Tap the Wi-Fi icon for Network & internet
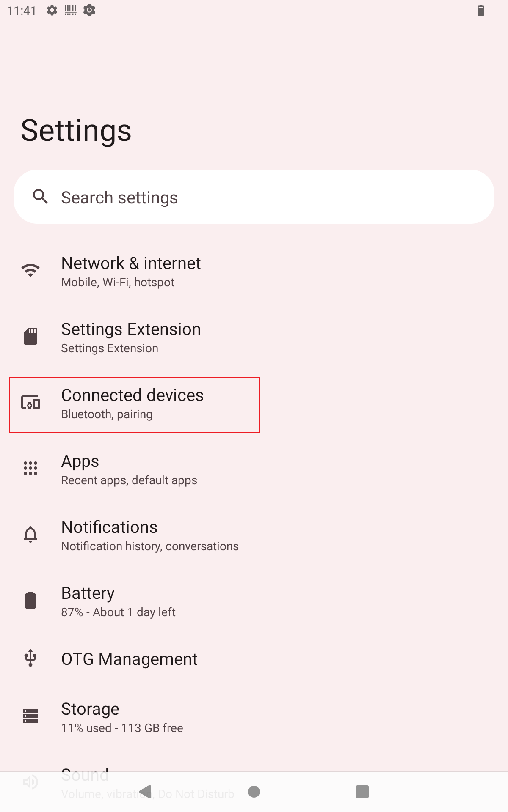This screenshot has width=508, height=812. tap(30, 271)
